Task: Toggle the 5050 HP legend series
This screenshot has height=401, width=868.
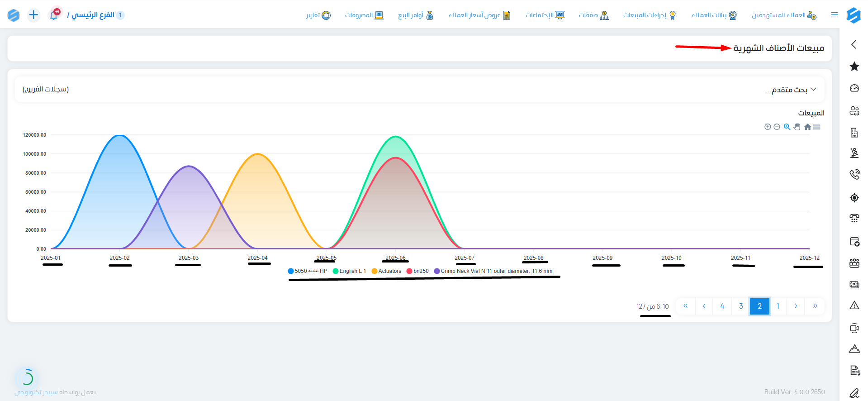Action: tap(308, 271)
